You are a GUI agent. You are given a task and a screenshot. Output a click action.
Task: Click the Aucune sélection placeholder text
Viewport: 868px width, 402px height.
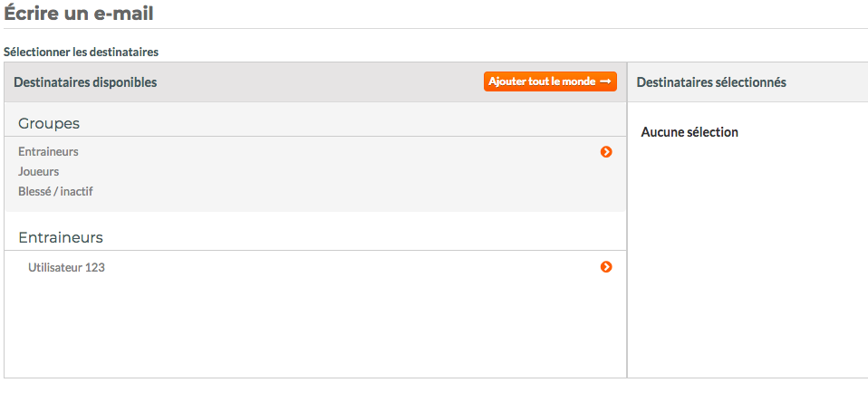[x=690, y=132]
